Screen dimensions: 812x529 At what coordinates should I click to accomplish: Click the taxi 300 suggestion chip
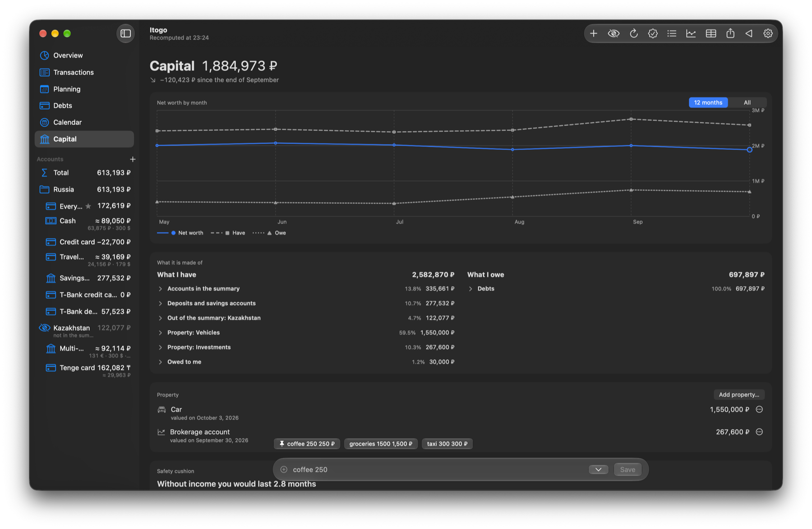point(447,444)
